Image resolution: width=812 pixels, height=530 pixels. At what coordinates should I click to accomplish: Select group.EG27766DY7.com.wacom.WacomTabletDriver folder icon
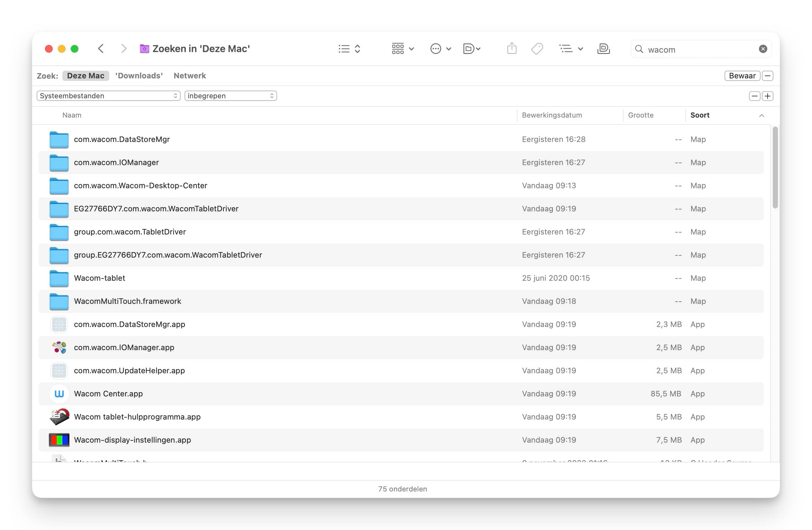(x=59, y=255)
